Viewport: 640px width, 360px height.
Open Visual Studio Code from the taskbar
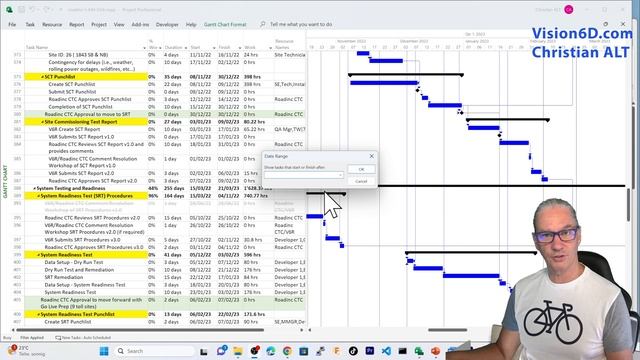click(x=386, y=351)
